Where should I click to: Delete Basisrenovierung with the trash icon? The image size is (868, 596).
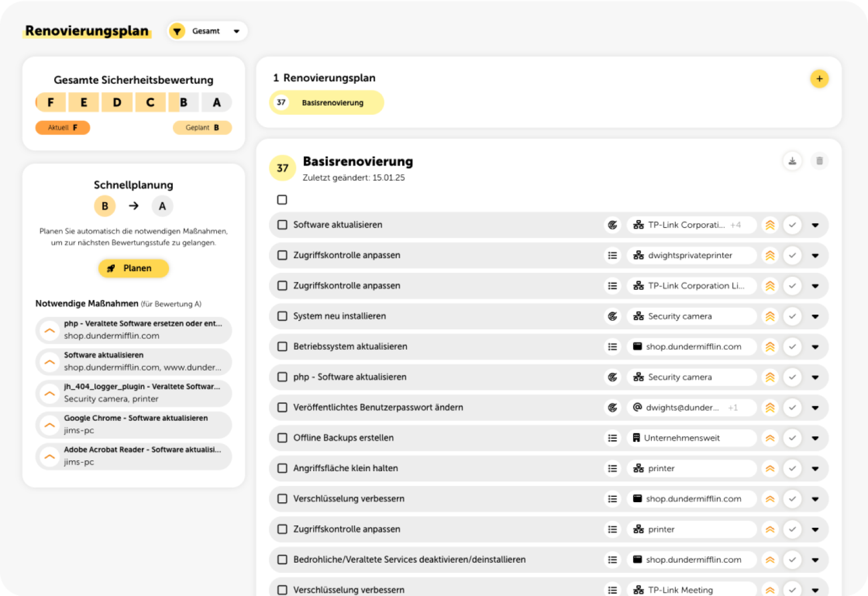[x=819, y=161]
